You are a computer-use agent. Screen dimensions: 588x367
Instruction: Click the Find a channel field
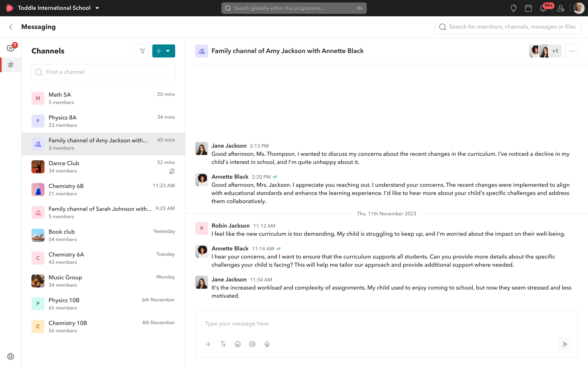[x=103, y=72]
